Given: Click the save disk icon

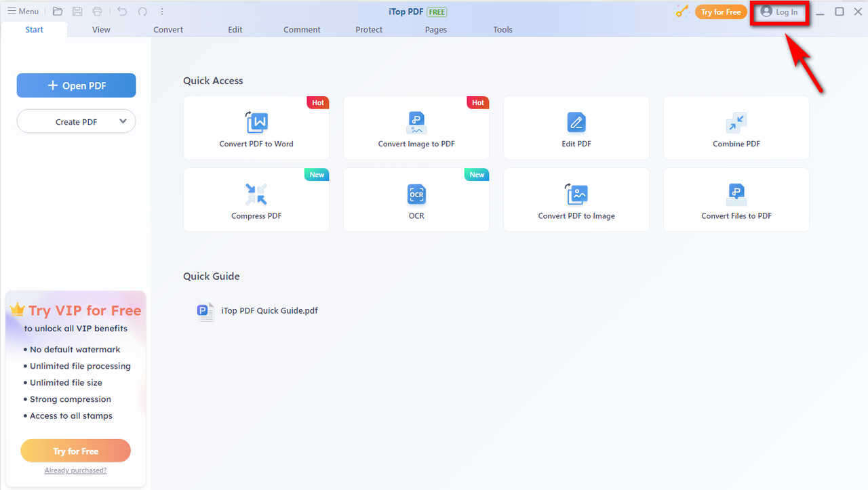Looking at the screenshot, I should pyautogui.click(x=77, y=12).
